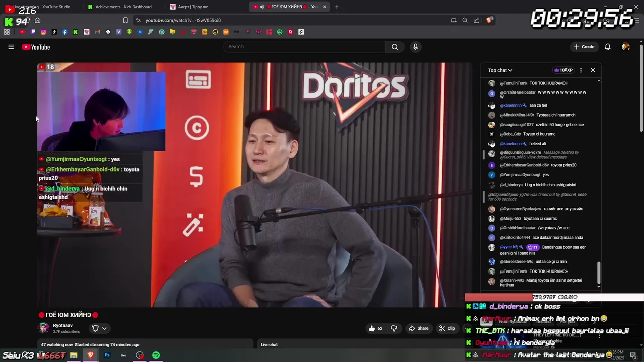Open the Facebook bookmark icon
Image resolution: width=644 pixels, height=362 pixels.
coord(65,32)
